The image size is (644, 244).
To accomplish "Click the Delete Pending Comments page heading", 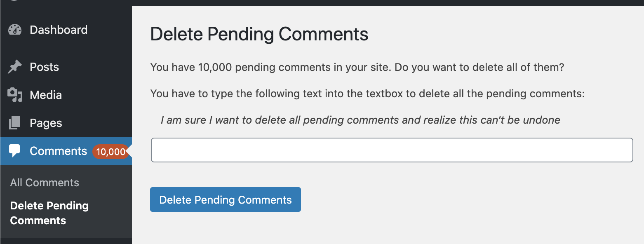I will coord(259,34).
